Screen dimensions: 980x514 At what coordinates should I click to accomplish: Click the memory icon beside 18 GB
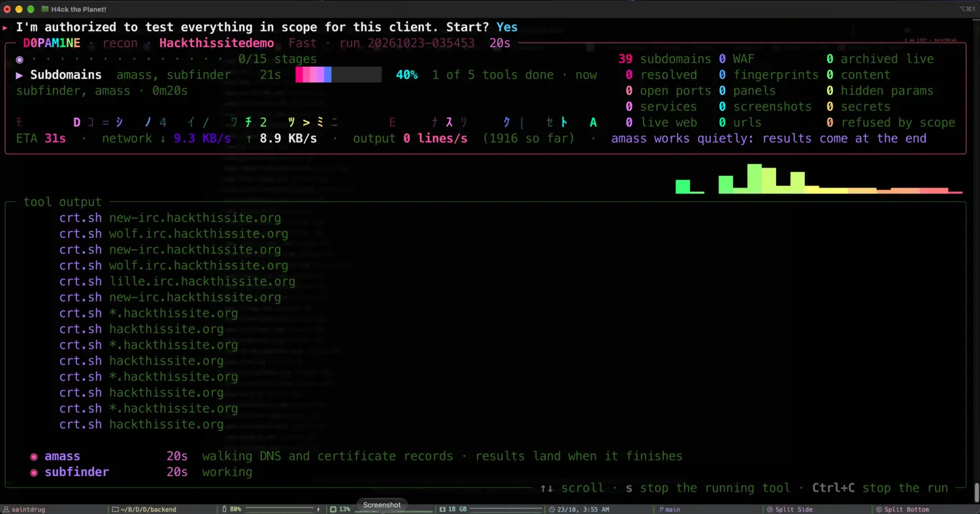(442, 509)
